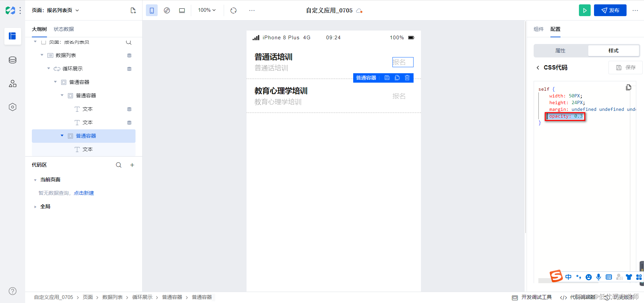
Task: Open the app settings hexagon icon
Action: (x=12, y=107)
